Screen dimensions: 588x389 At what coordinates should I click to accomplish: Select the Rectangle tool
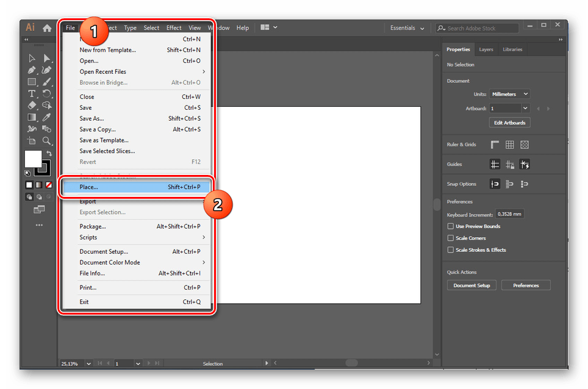(32, 82)
